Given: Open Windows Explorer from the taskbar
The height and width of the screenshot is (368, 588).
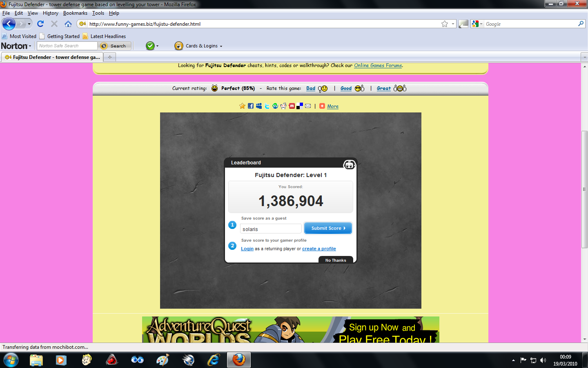Looking at the screenshot, I should click(36, 360).
